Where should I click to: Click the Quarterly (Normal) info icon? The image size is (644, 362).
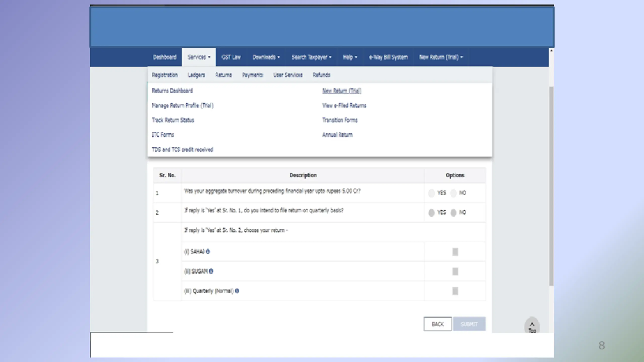point(237,291)
